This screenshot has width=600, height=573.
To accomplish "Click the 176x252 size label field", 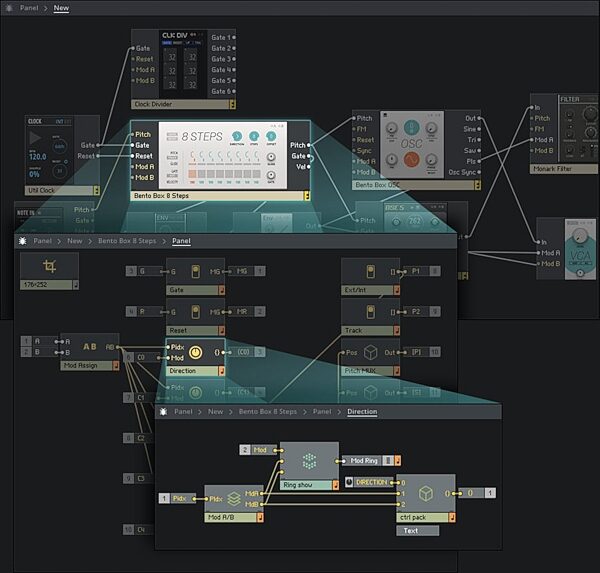I will tap(46, 284).
